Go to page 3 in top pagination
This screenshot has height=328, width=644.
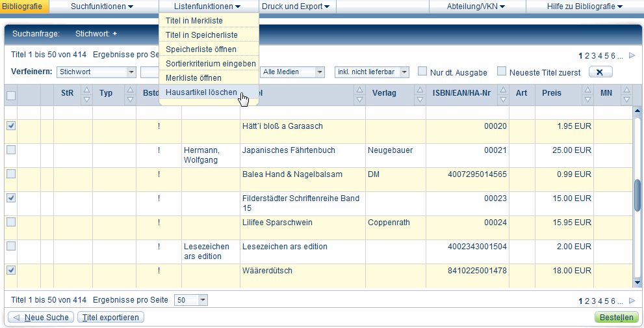point(593,55)
